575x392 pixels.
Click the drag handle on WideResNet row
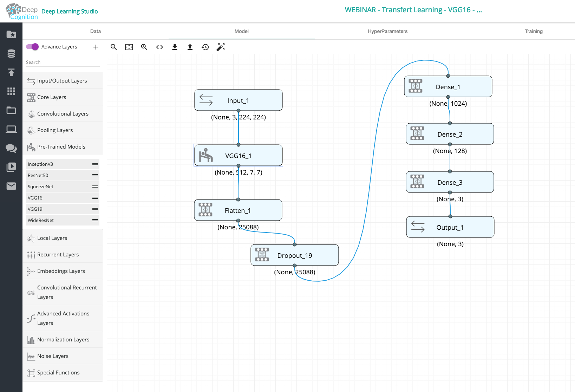pos(95,220)
